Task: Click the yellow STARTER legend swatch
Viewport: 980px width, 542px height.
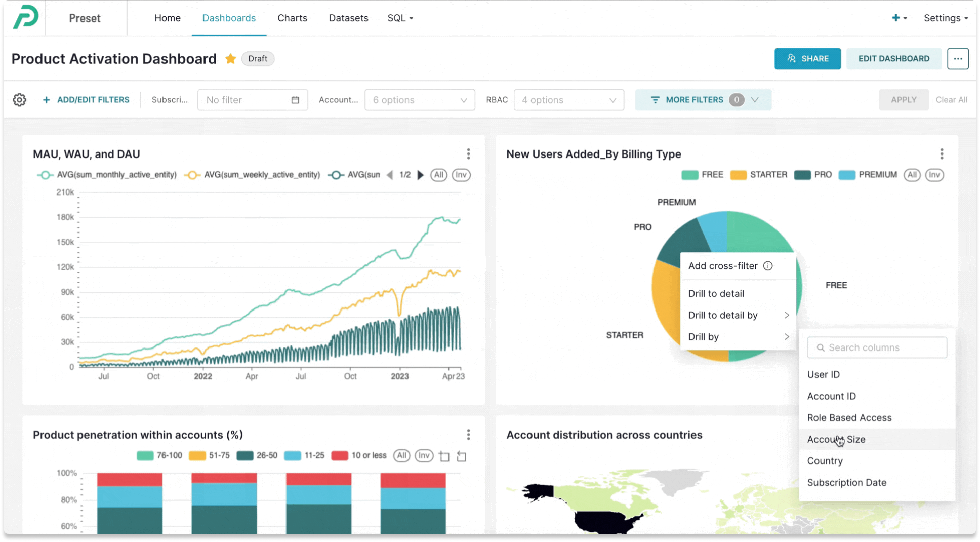Action: tap(738, 174)
